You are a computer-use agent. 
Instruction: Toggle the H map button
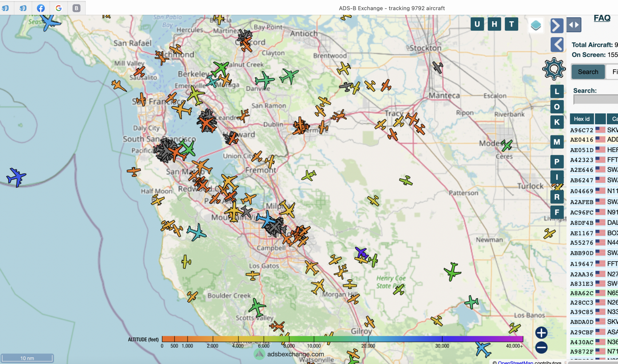coord(494,24)
